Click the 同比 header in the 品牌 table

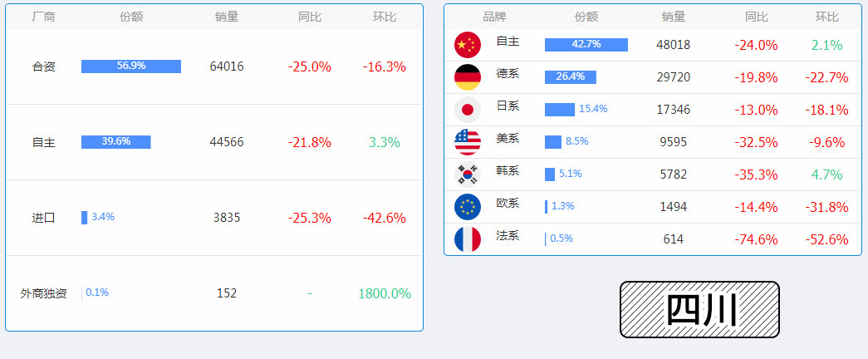click(x=756, y=17)
